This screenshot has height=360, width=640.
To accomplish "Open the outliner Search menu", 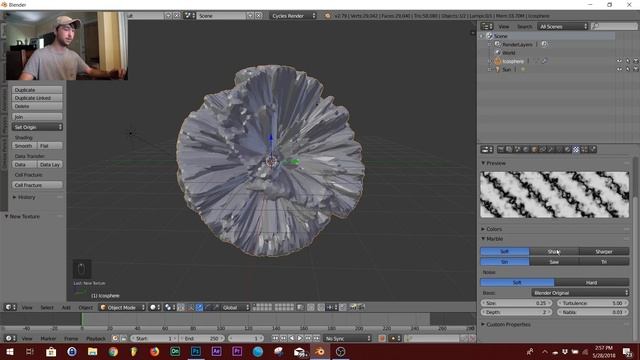I will click(x=525, y=27).
